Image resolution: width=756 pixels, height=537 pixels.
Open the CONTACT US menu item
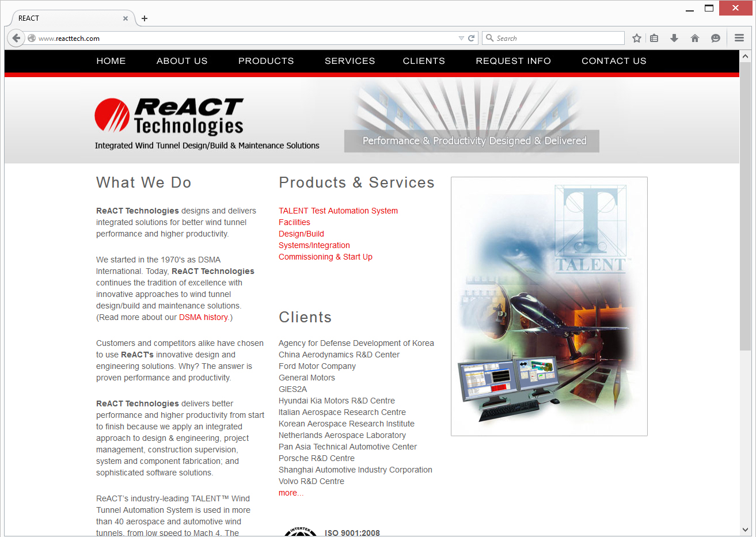point(614,60)
